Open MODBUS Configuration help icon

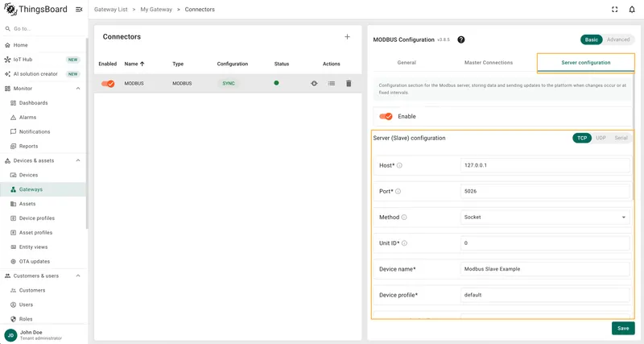pos(460,39)
